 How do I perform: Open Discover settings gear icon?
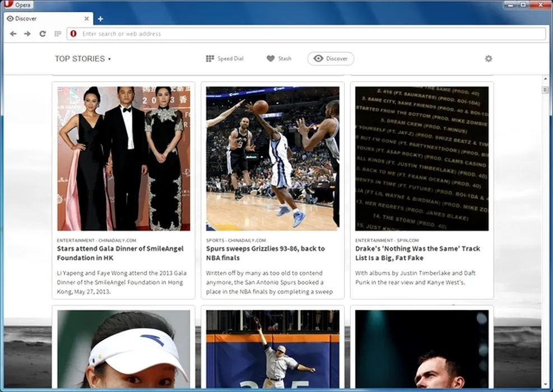click(489, 59)
